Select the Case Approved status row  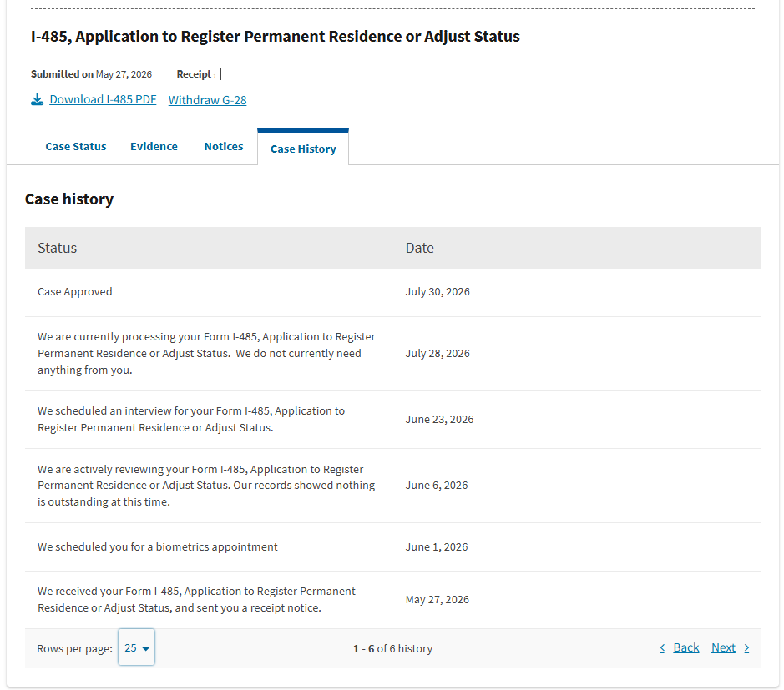pos(393,292)
